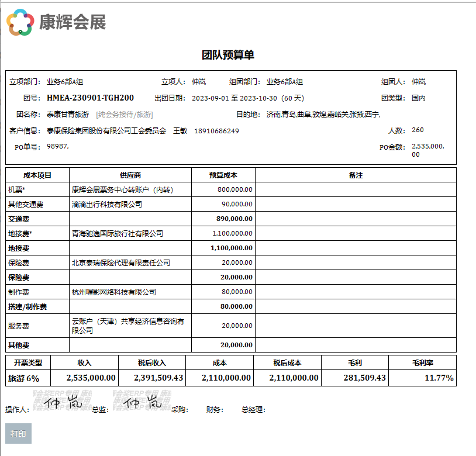Click the 供应商 column header
476x456 pixels.
click(130, 175)
